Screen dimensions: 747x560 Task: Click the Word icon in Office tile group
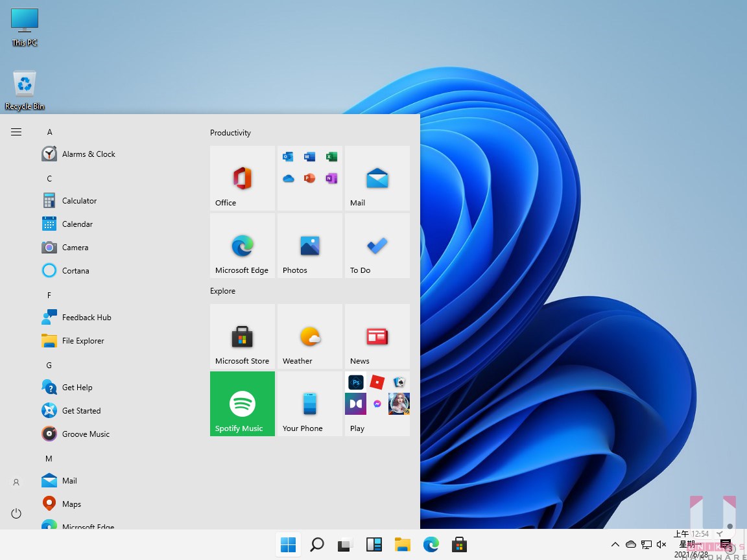[310, 157]
